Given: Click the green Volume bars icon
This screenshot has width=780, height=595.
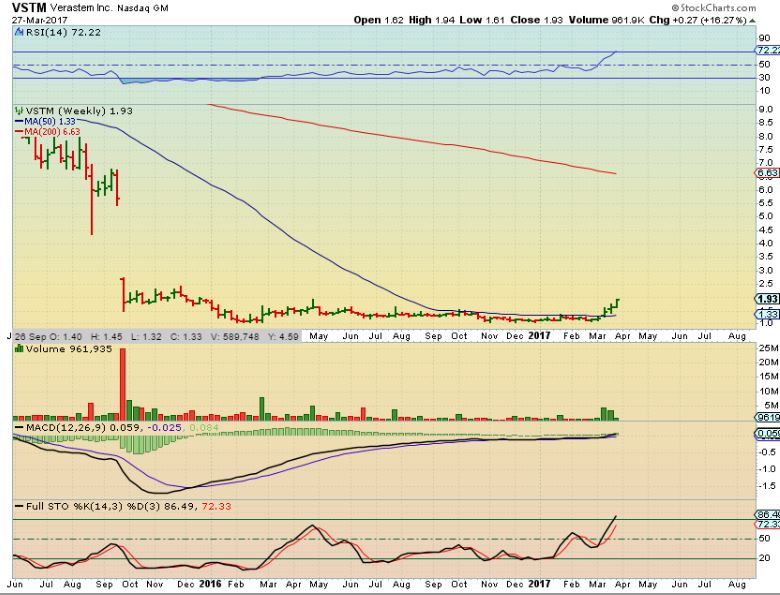Looking at the screenshot, I should (19, 349).
